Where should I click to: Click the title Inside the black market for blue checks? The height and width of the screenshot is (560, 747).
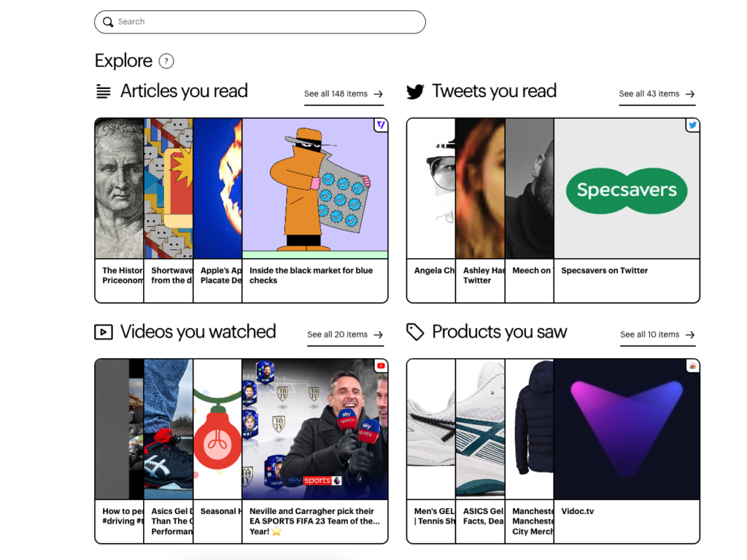point(311,275)
